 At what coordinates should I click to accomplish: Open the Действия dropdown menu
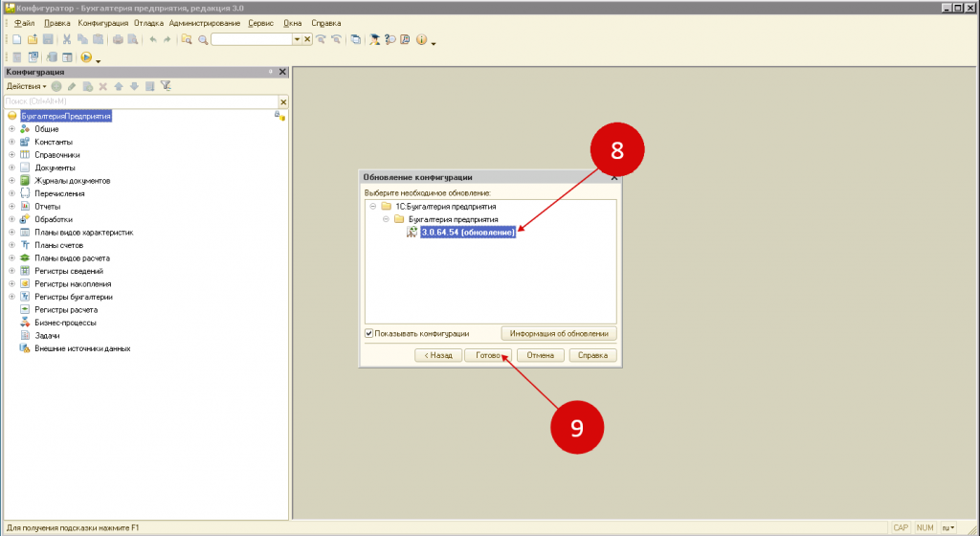click(26, 86)
